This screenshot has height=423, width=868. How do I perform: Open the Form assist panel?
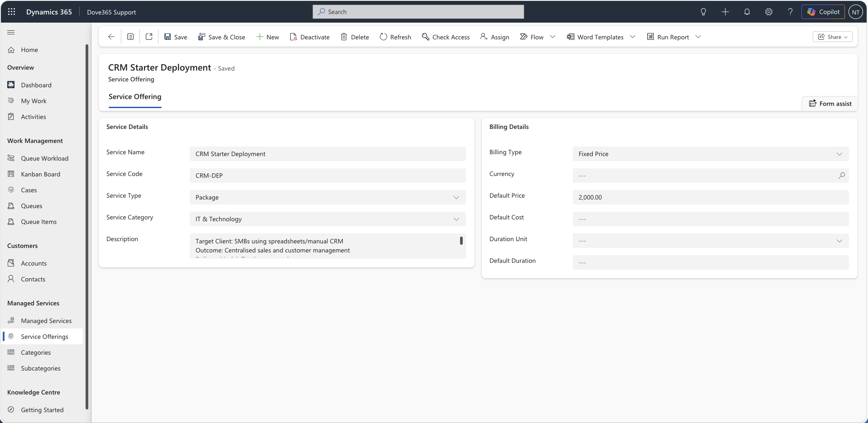[830, 104]
